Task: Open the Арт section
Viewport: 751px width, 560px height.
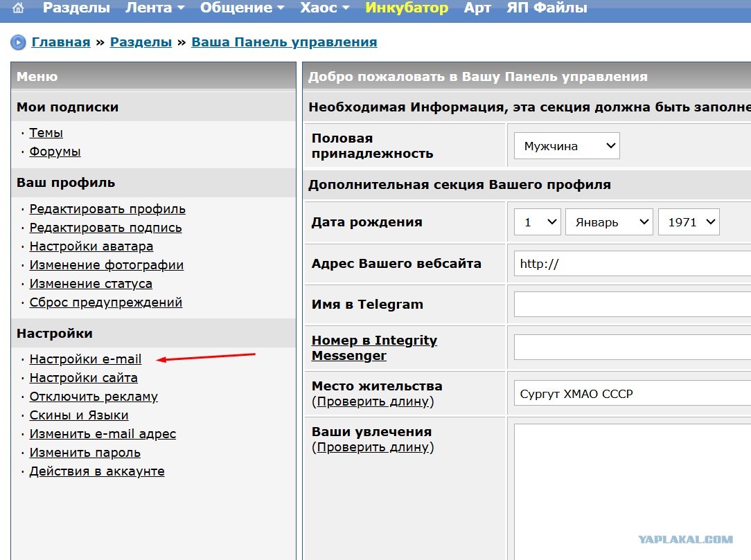Action: (477, 8)
